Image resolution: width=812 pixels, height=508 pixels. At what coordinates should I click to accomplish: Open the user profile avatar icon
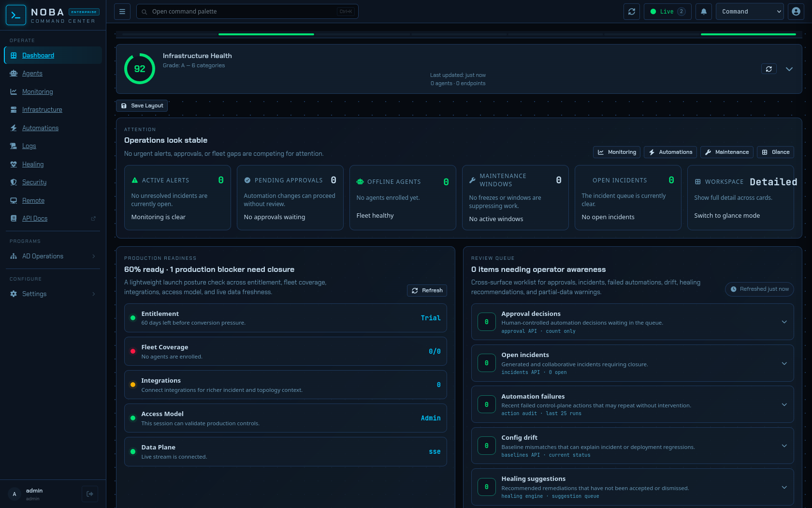coord(796,12)
